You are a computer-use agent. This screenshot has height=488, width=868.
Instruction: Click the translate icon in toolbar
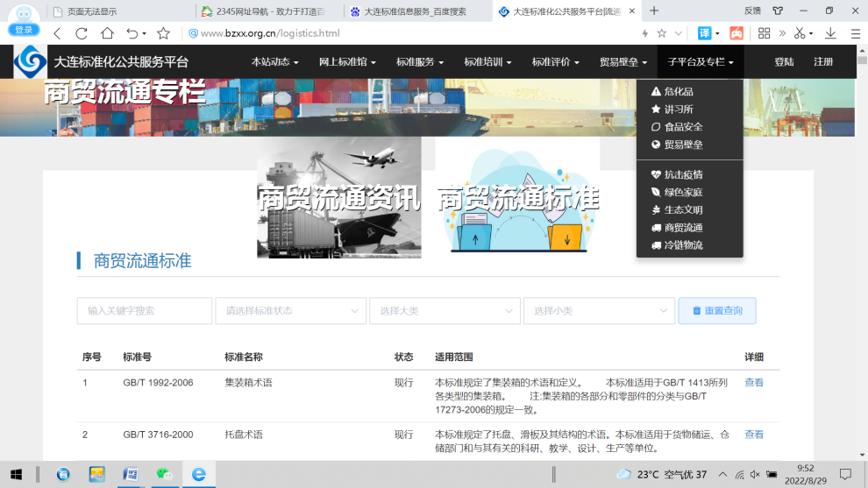(x=704, y=33)
